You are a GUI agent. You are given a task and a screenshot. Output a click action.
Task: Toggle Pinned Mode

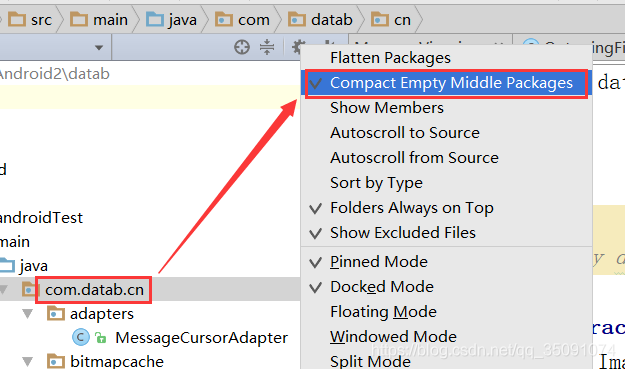point(446,262)
